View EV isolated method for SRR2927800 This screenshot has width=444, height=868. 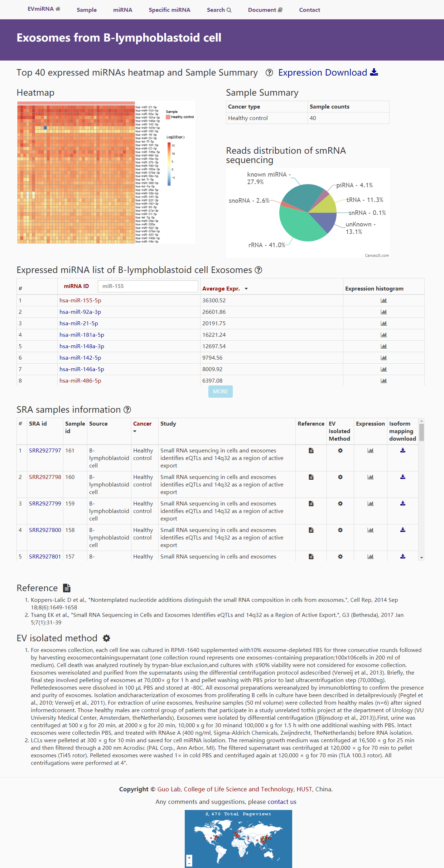tap(341, 530)
